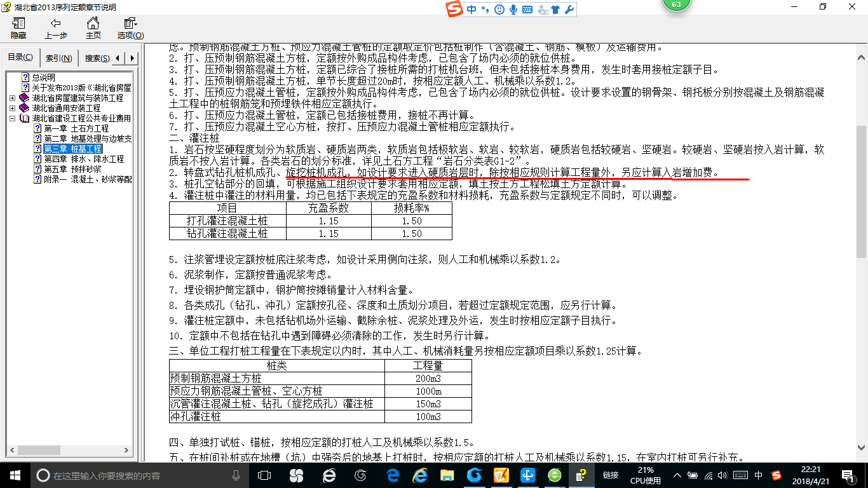This screenshot has height=488, width=868.
Task: Click table cell 钻孔灌注混凝土桩
Action: [x=228, y=233]
